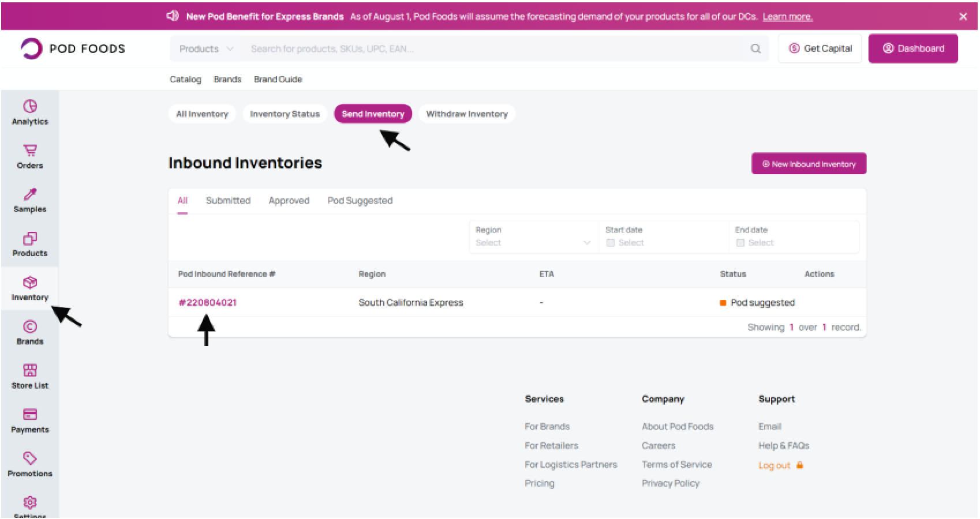
Task: Select the Send Inventory tab
Action: [x=373, y=114]
